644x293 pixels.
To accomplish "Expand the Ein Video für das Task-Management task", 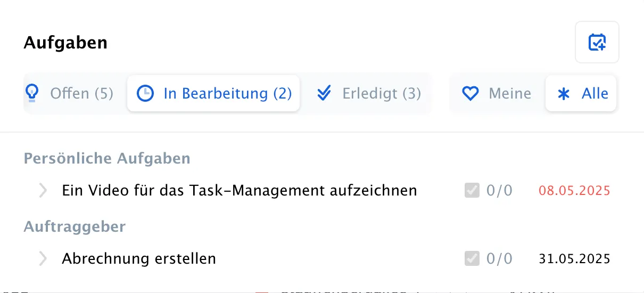I will [x=43, y=190].
